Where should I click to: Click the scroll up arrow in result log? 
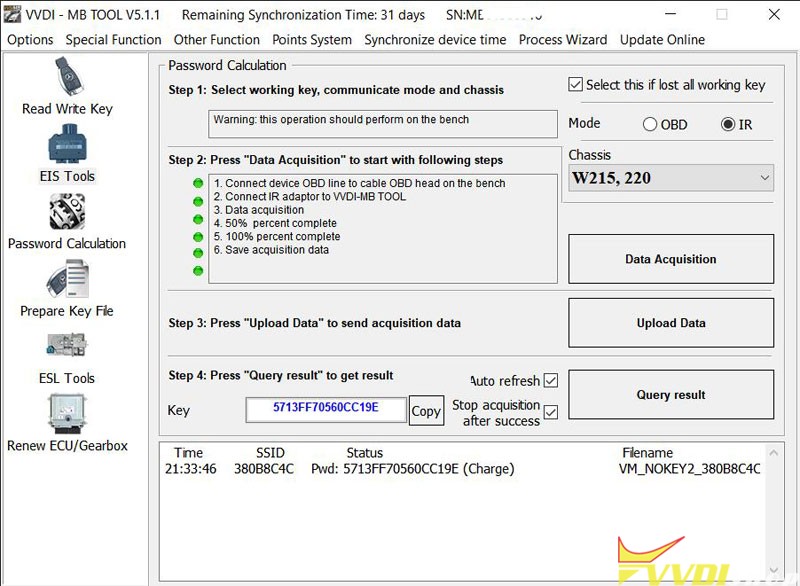point(773,453)
